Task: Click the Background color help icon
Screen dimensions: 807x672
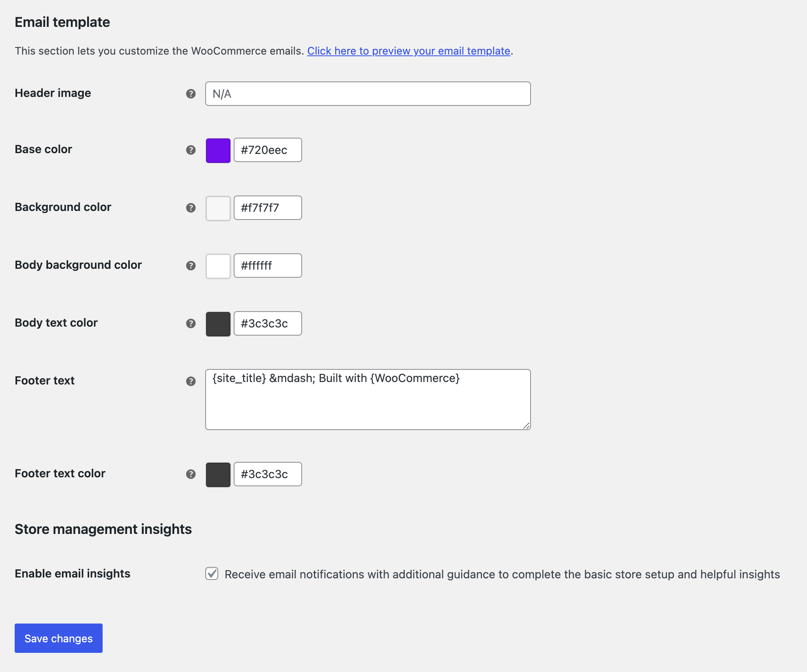Action: tap(190, 208)
